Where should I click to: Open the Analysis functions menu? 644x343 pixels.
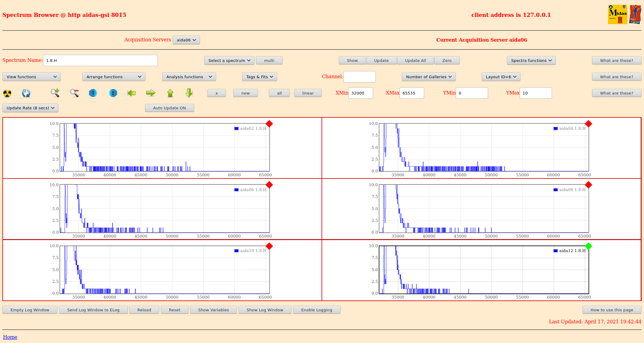[189, 77]
